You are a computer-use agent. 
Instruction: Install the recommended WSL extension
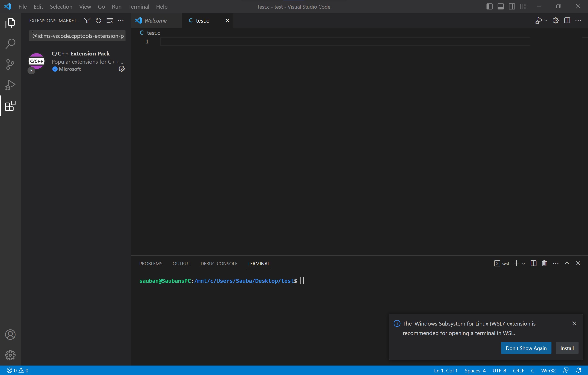click(567, 348)
